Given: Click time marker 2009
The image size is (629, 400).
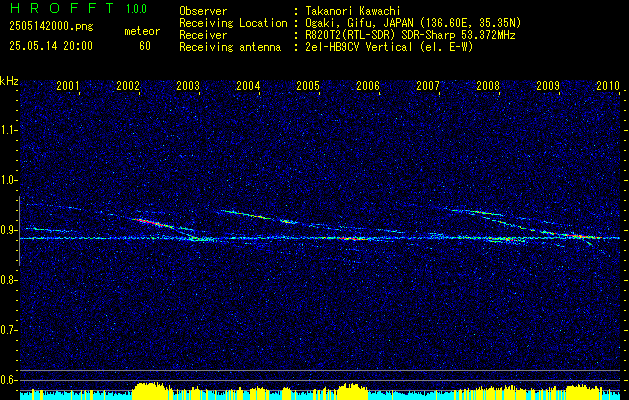Looking at the screenshot, I should (x=548, y=85).
